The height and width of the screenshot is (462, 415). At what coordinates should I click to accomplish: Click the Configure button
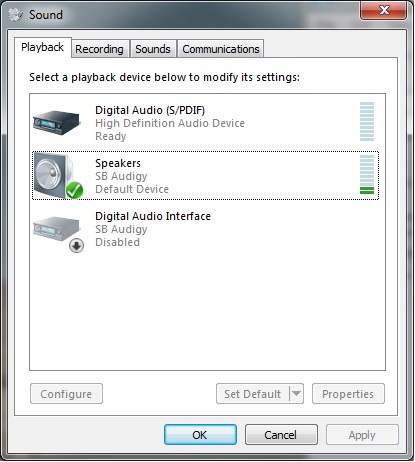click(66, 394)
